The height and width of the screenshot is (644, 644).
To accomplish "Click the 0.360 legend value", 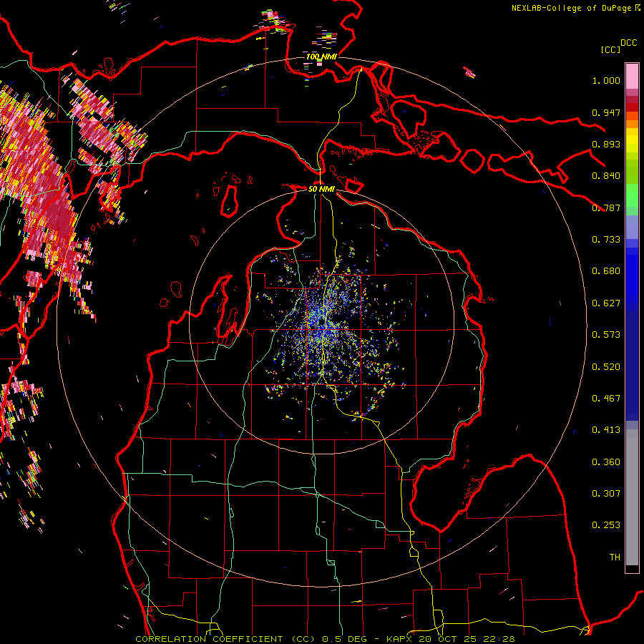I will point(606,462).
